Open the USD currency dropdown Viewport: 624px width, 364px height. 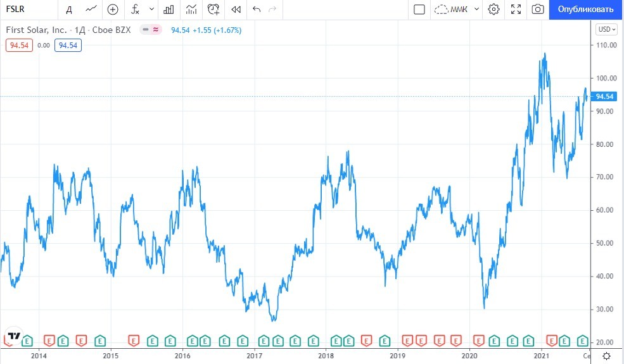click(x=606, y=29)
